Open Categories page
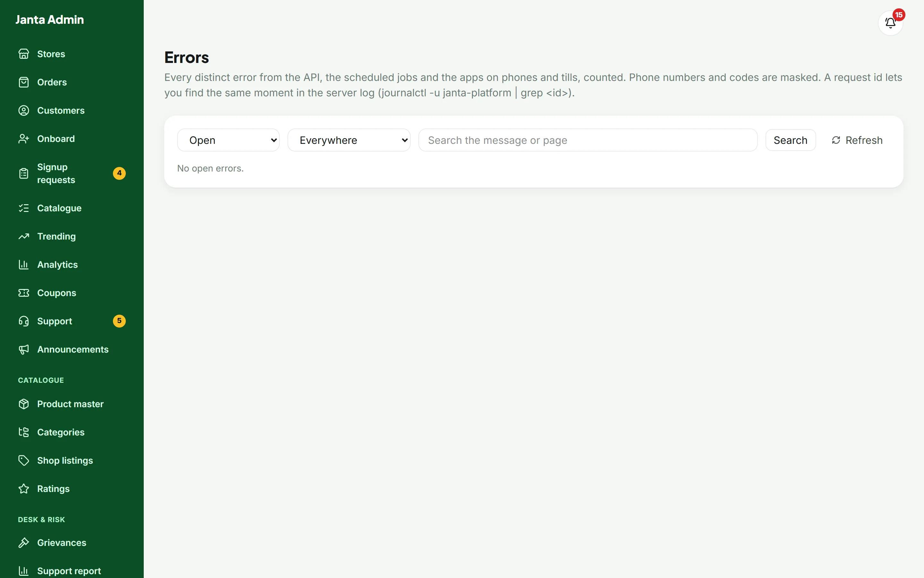 point(72,432)
